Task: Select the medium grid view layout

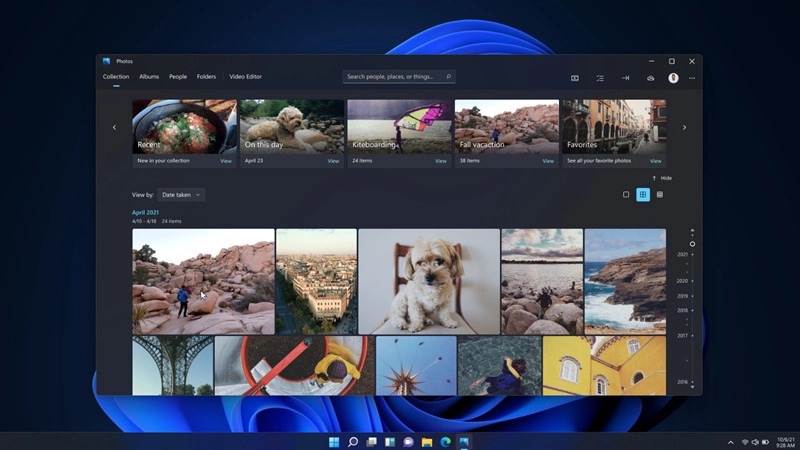Action: coord(643,194)
